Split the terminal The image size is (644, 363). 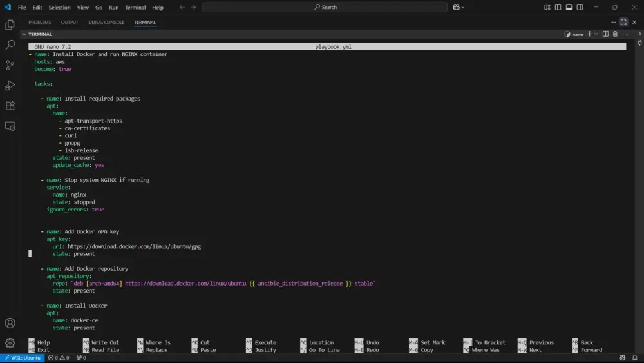[605, 34]
